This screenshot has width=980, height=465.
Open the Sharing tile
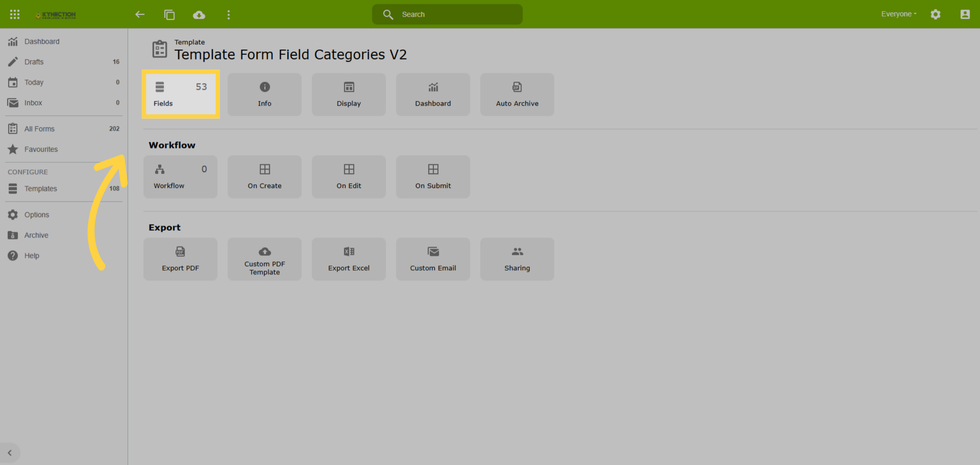[x=517, y=259]
